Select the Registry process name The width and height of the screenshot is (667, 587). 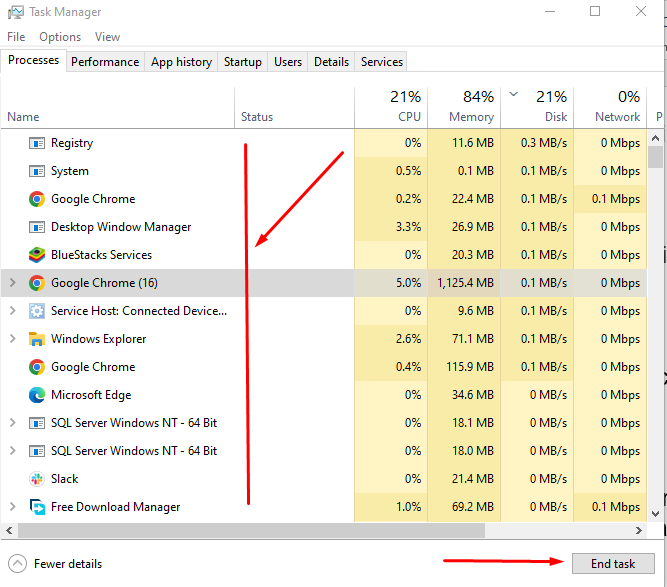pos(72,143)
